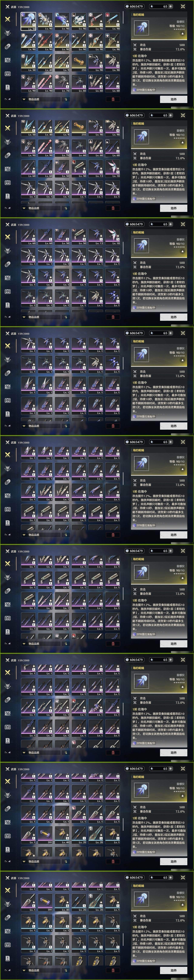
Task: Open the chain-link materials category in topmost sidebar
Action: coord(7,47)
